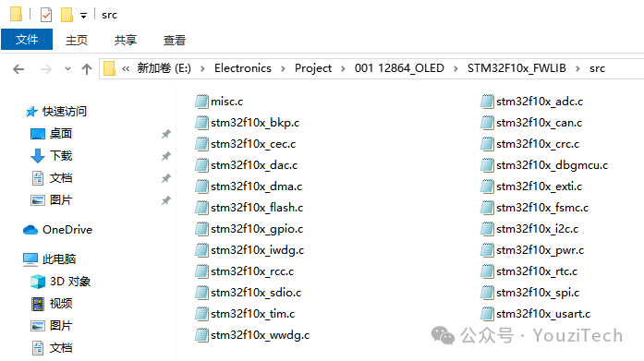
Task: Click the Forward navigation arrow
Action: coord(46,69)
